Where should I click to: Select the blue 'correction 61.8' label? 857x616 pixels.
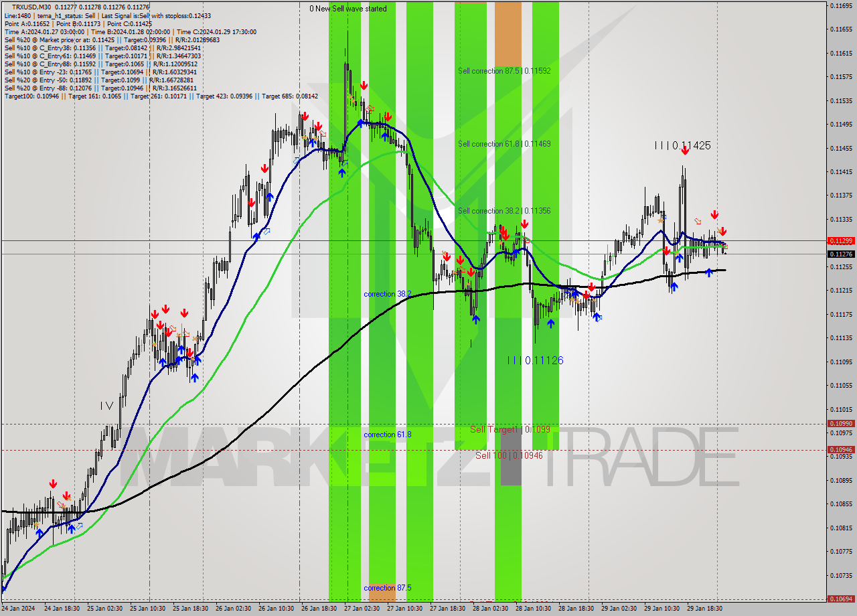[x=387, y=435]
